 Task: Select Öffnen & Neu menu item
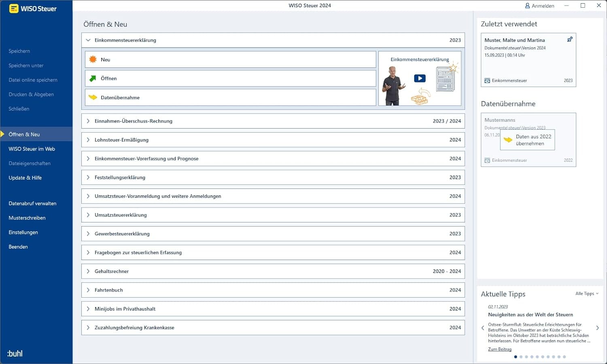[x=36, y=134]
